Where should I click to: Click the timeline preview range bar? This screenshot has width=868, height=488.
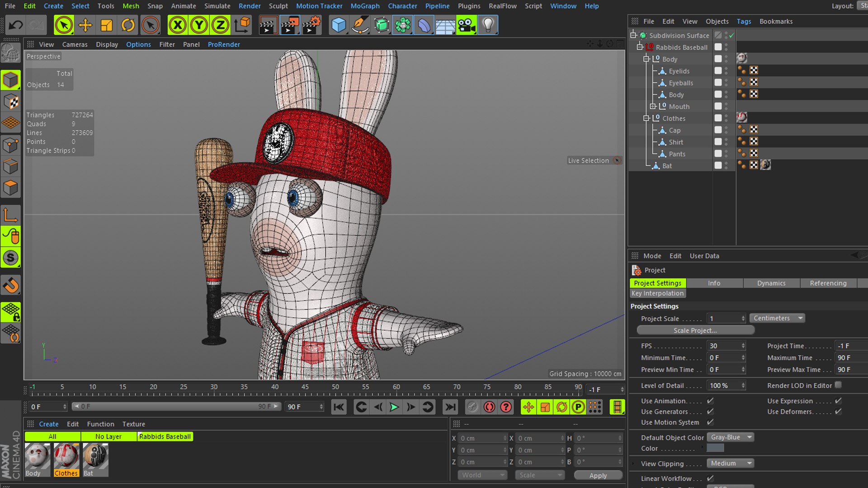click(x=176, y=407)
